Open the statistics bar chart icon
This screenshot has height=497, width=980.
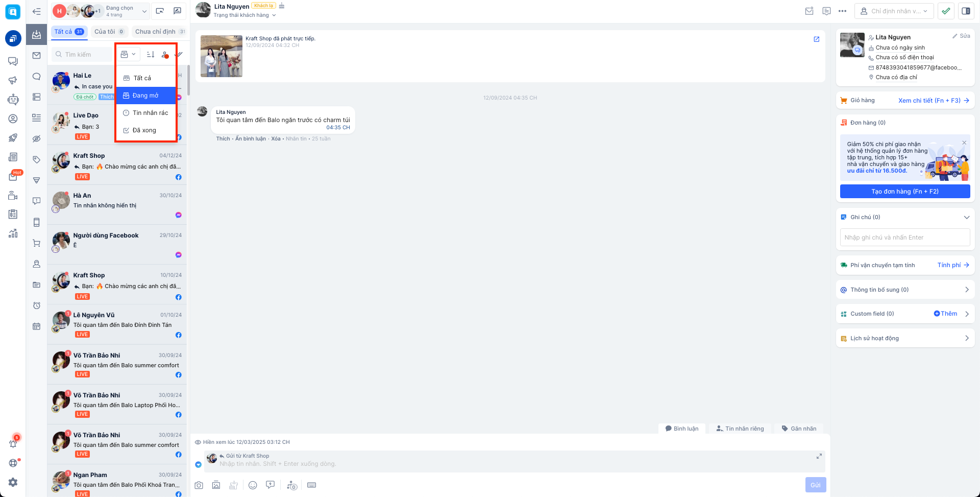pyautogui.click(x=13, y=233)
